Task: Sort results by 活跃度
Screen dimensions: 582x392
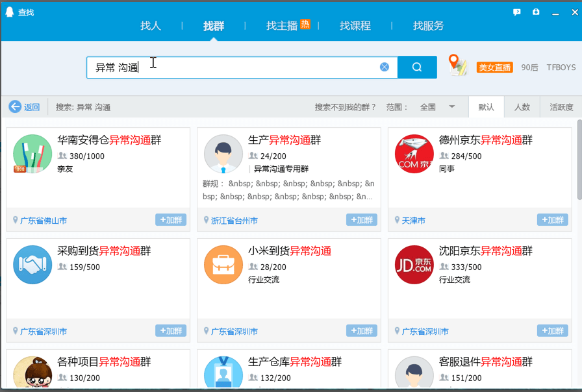Action: [561, 107]
